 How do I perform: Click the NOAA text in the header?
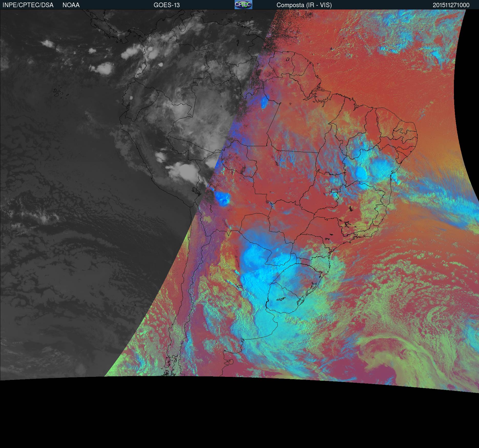[x=71, y=5]
